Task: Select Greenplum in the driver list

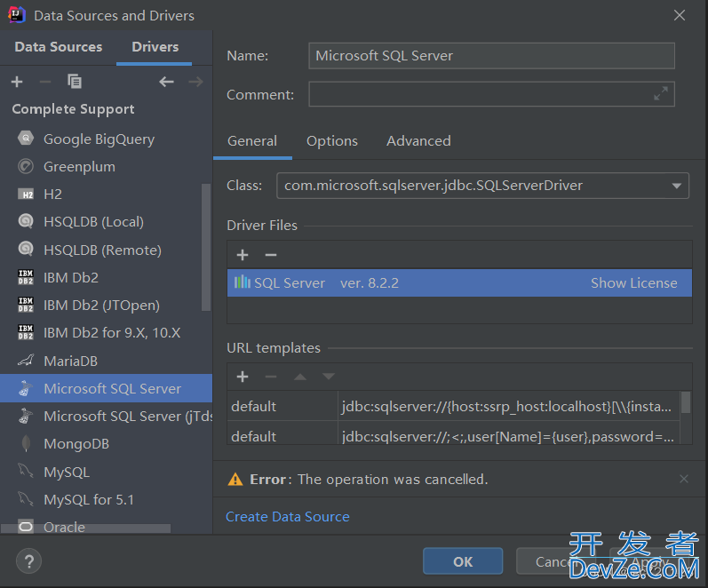Action: coord(106,167)
